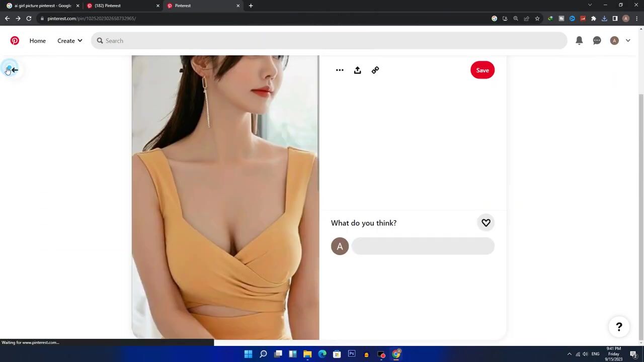Open the Chrome tab search dropdown
Screen dimensions: 644x362
(x=590, y=6)
